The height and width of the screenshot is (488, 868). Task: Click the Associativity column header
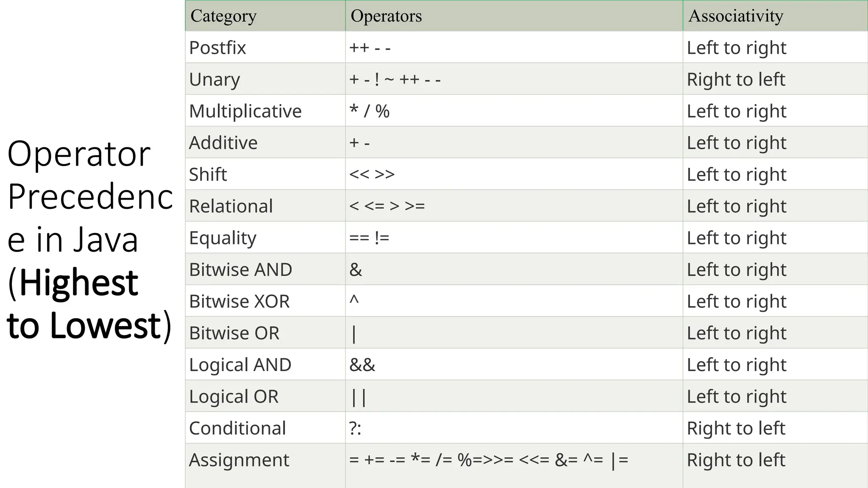coord(735,16)
